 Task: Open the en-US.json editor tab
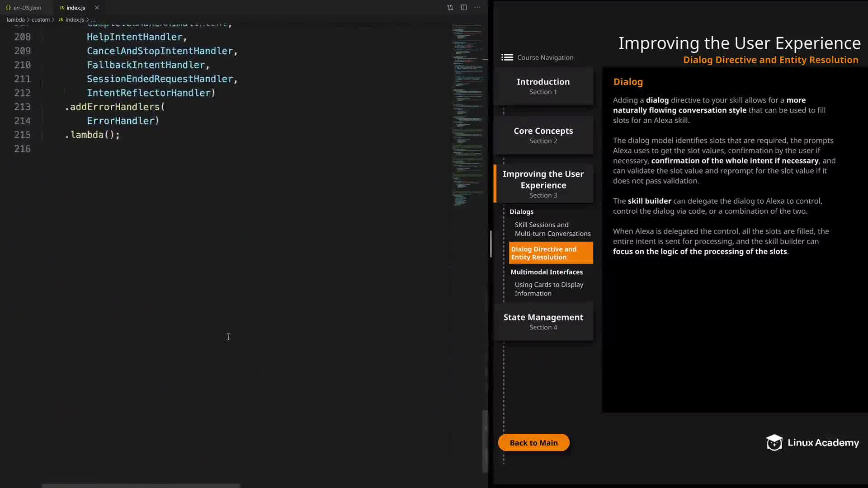27,8
